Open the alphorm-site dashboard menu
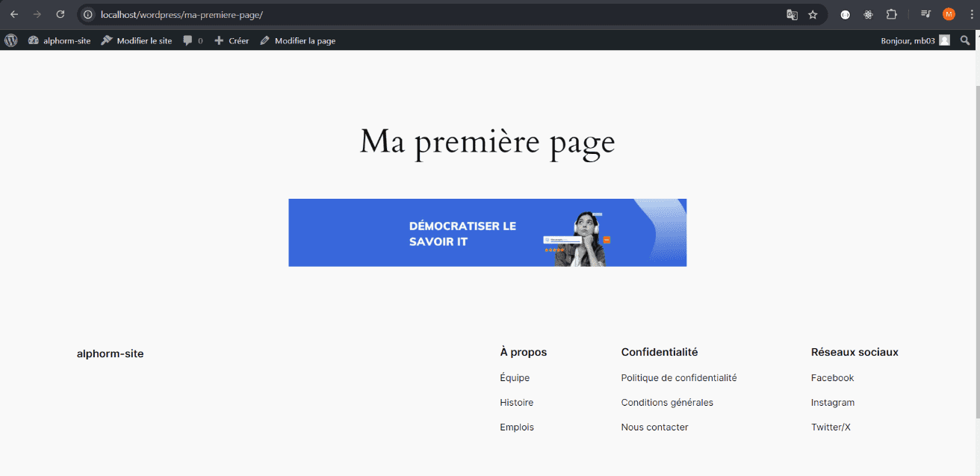980x476 pixels. [59, 40]
